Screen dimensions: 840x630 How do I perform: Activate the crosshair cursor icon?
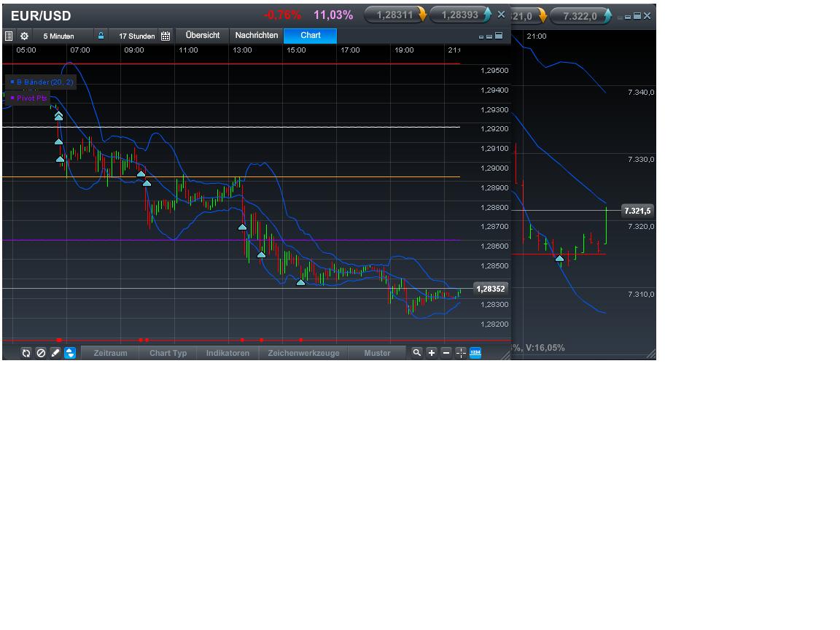[460, 353]
